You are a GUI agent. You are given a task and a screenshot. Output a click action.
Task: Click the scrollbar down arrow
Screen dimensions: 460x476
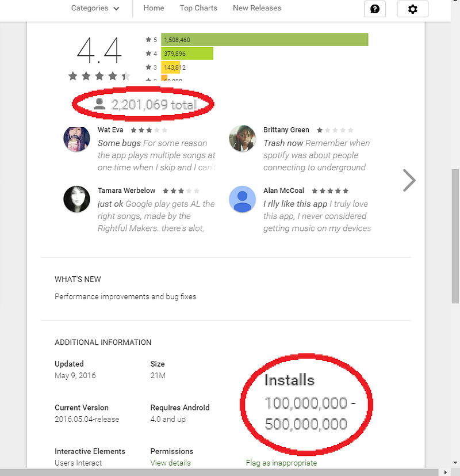(x=455, y=463)
